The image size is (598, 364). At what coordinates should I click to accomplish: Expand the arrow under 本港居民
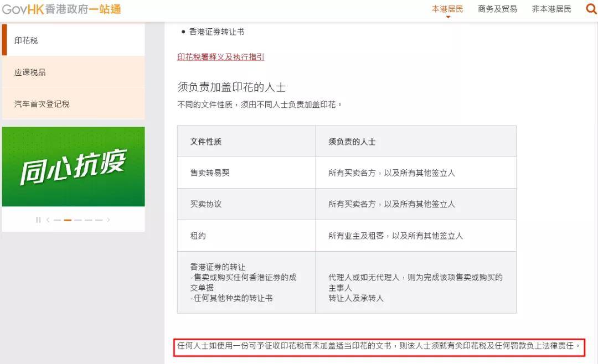coord(447,15)
